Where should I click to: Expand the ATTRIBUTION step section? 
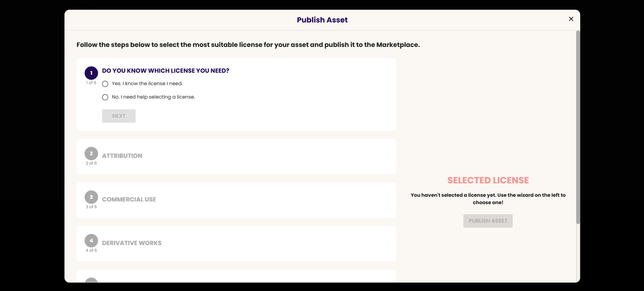click(x=122, y=156)
